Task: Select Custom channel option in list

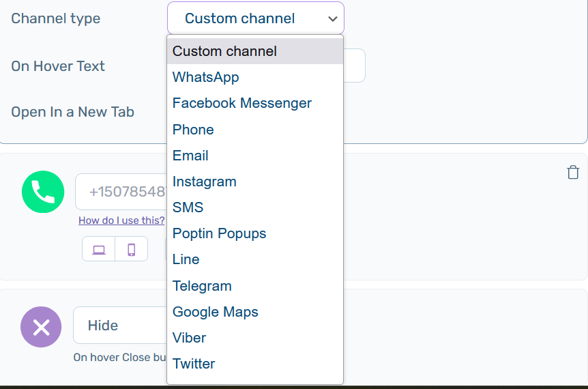Action: [x=255, y=51]
